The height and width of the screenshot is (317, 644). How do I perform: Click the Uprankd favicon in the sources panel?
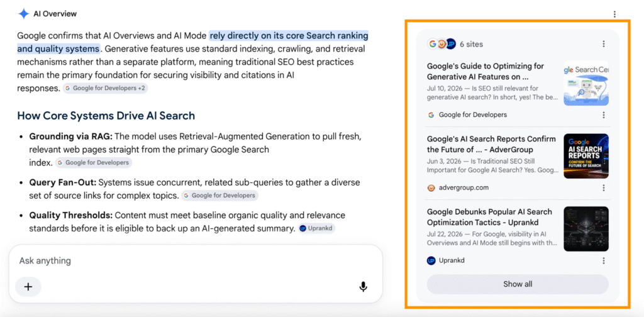[431, 261]
